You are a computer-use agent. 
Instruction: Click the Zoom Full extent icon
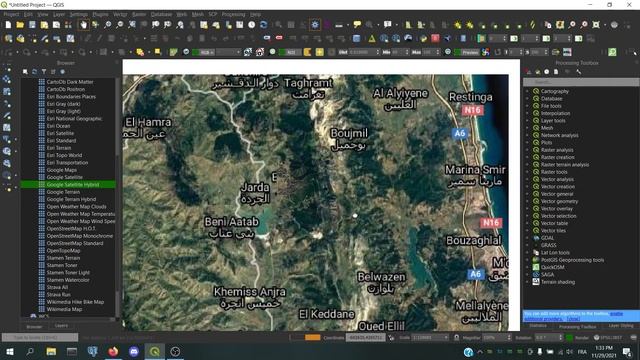pyautogui.click(x=132, y=25)
